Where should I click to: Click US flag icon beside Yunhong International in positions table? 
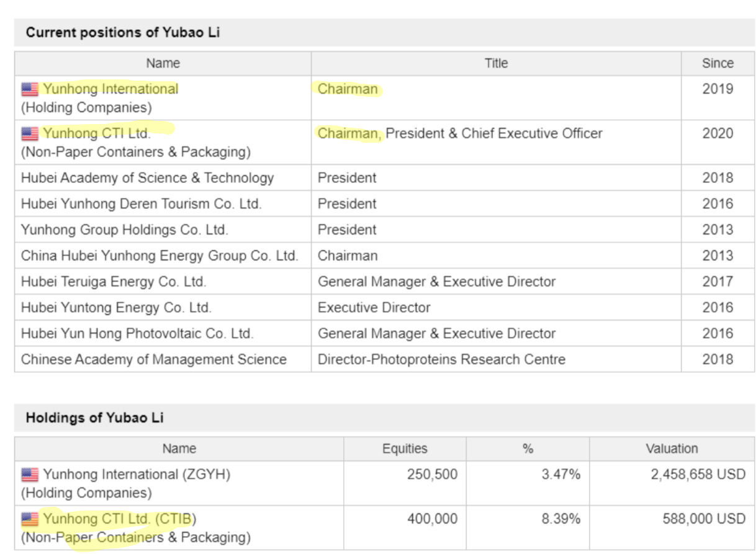point(30,89)
